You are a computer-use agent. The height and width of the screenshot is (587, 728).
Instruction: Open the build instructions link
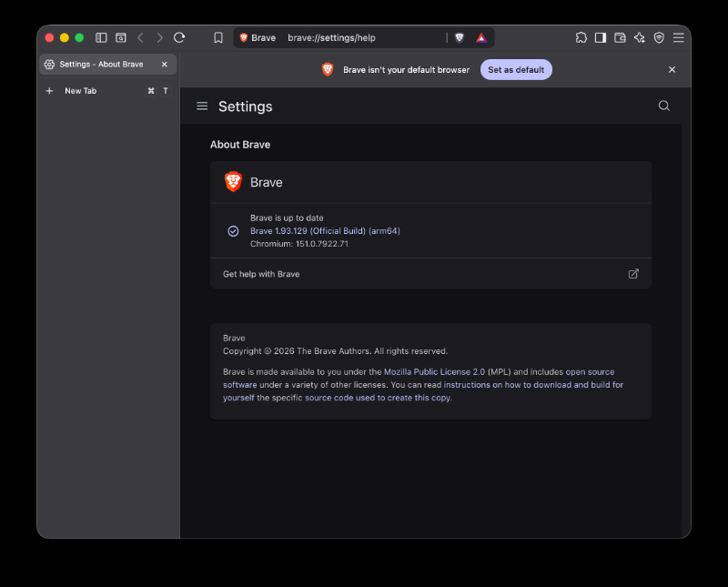pos(423,391)
